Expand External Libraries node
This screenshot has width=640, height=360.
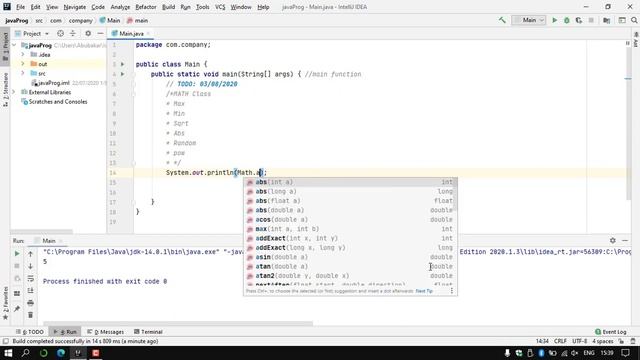[14, 92]
